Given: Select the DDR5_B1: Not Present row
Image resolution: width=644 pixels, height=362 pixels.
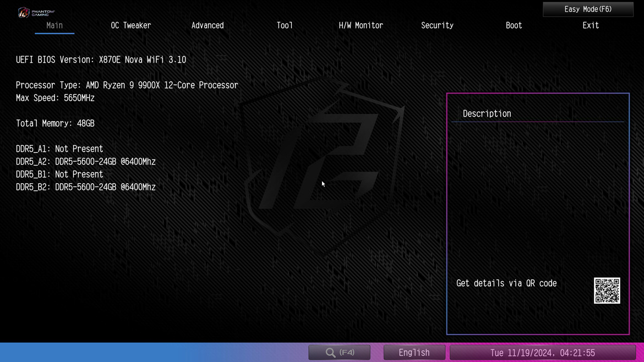Looking at the screenshot, I should pos(59,174).
